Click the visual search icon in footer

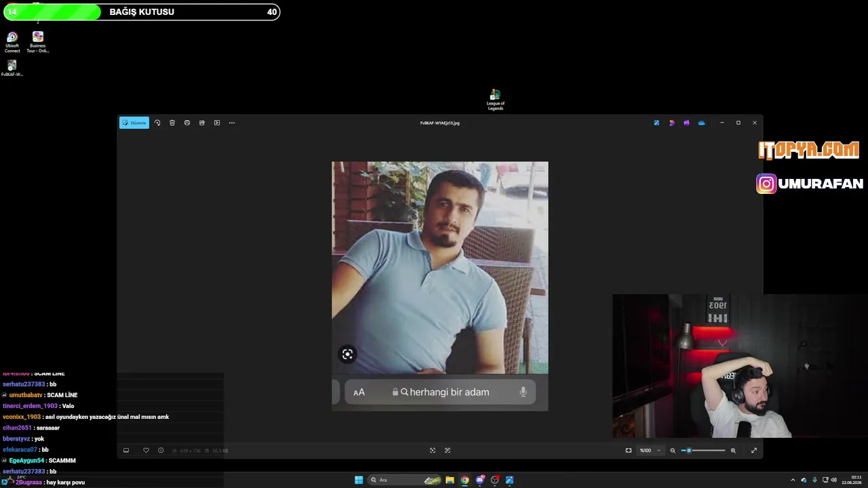tap(433, 450)
